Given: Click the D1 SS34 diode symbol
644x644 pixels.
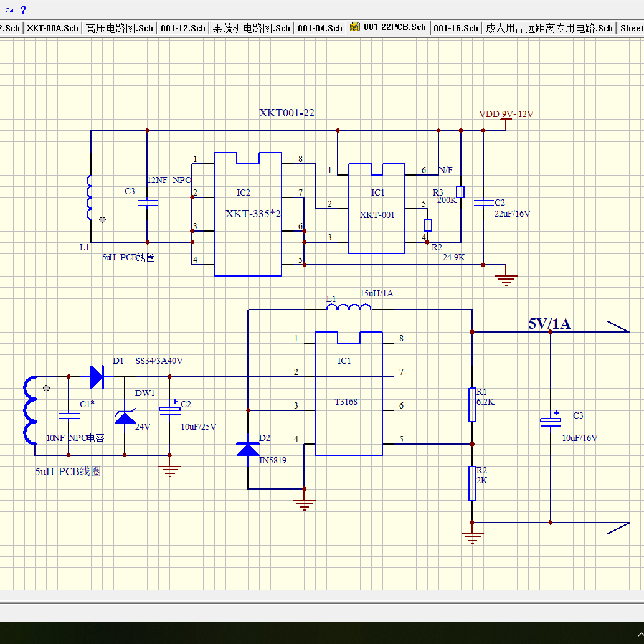Looking at the screenshot, I should coord(97,377).
